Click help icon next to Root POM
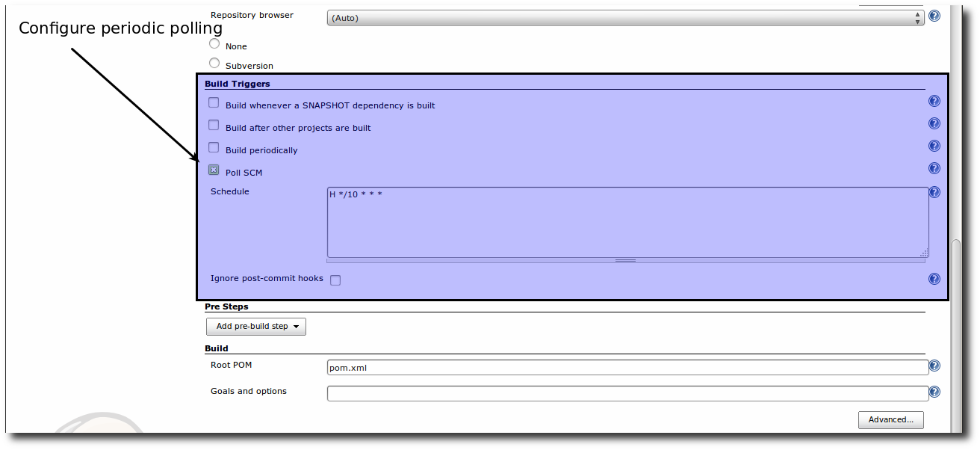980x450 pixels. 934,366
